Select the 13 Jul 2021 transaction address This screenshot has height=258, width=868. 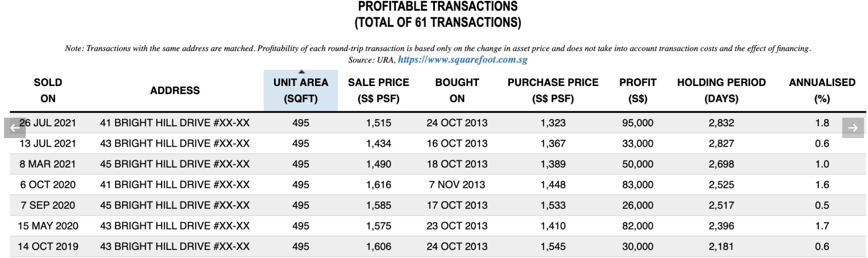click(x=175, y=143)
